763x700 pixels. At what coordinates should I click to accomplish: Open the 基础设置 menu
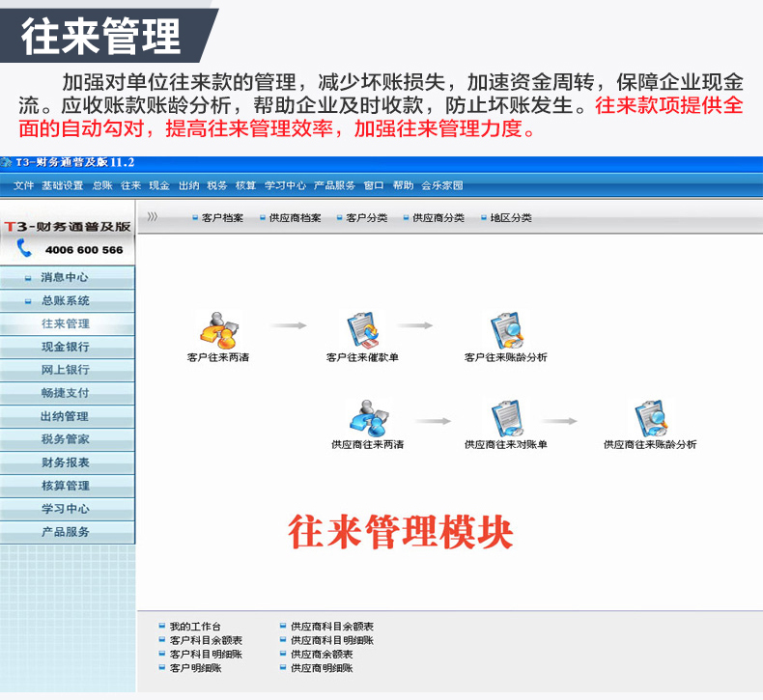62,185
